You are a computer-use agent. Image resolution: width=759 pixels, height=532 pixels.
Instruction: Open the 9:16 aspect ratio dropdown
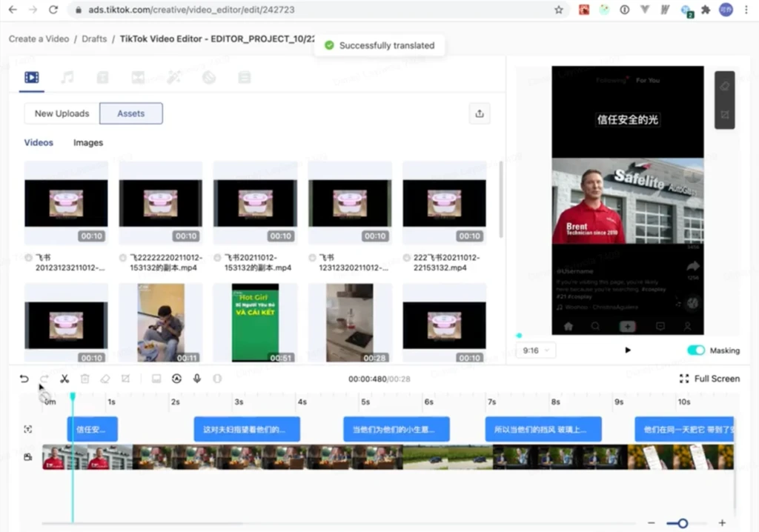pos(536,350)
